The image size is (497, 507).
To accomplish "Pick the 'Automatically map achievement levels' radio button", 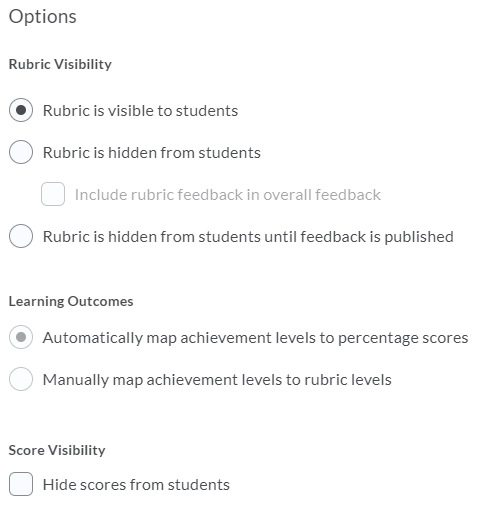I will (x=21, y=337).
